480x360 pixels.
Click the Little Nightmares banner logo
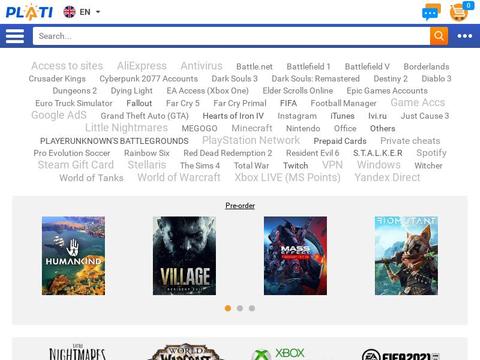pyautogui.click(x=77, y=352)
